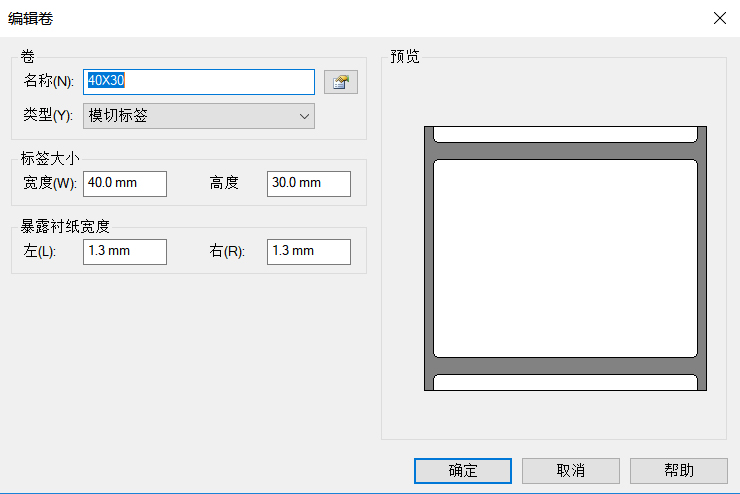Image resolution: width=740 pixels, height=494 pixels.
Task: Click the 编辑卷 title bar text
Action: (x=32, y=17)
